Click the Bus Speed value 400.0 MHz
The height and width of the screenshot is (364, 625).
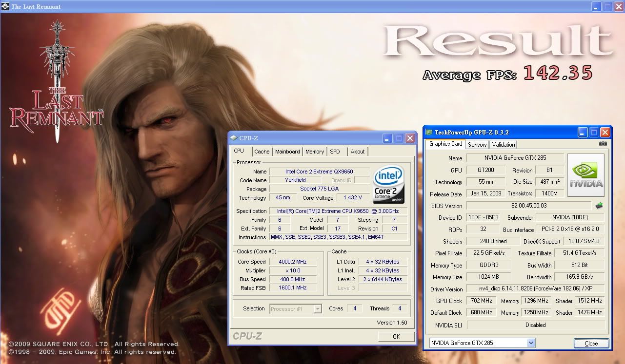pyautogui.click(x=292, y=279)
